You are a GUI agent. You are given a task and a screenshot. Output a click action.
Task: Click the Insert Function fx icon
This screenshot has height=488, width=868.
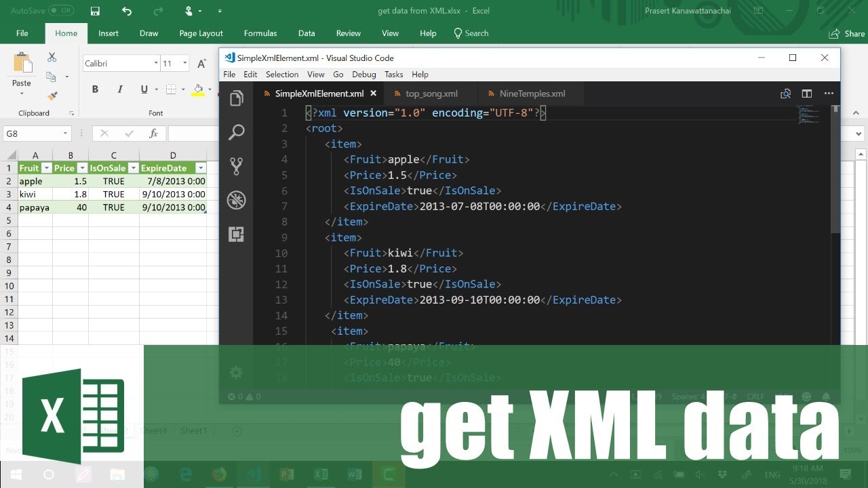point(154,134)
